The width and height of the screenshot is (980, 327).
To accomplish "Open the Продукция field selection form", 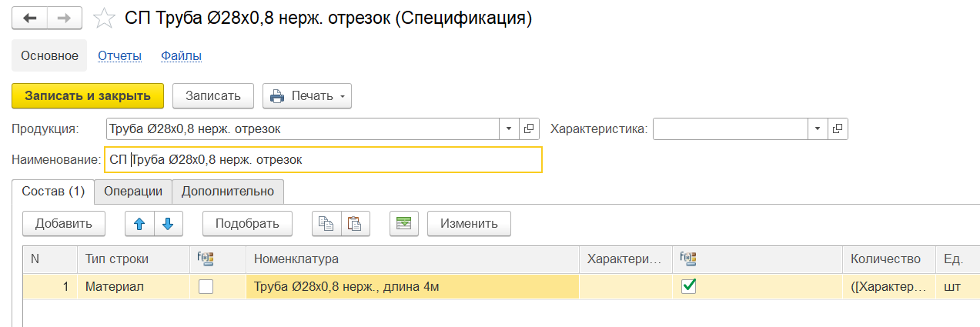I will (529, 128).
